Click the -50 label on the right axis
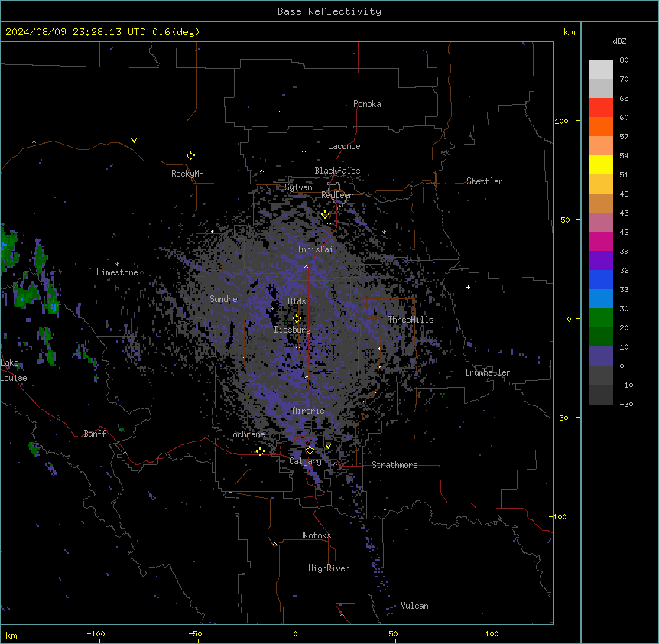Image resolution: width=659 pixels, height=644 pixels. pos(561,418)
